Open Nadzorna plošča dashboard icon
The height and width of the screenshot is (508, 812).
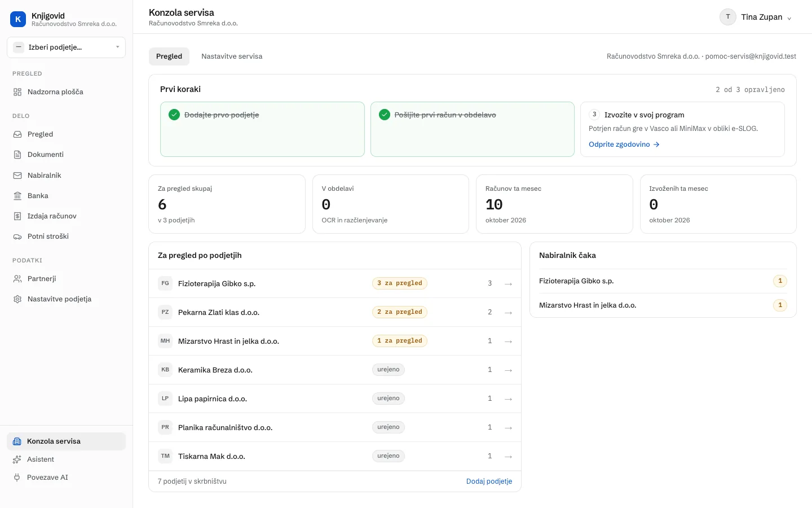tap(17, 92)
